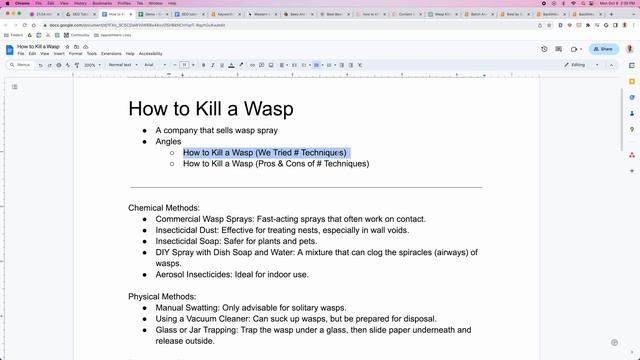
Task: Activate the Paint format roller icon
Action: coord(77,65)
